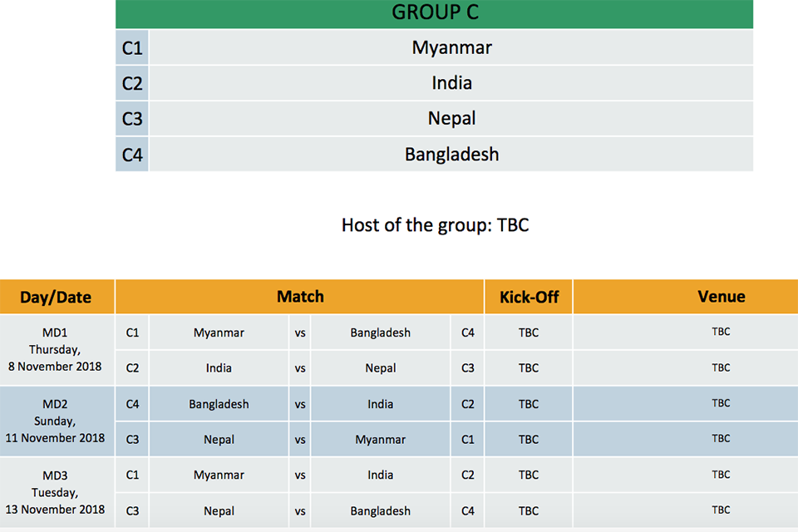Click Bangladesh home team in MD2 match

pos(219,404)
